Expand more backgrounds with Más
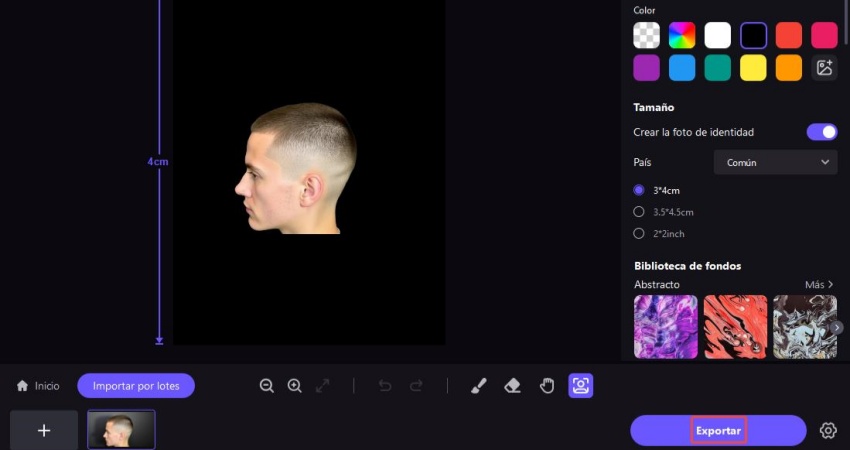This screenshot has width=850, height=450. (x=819, y=285)
